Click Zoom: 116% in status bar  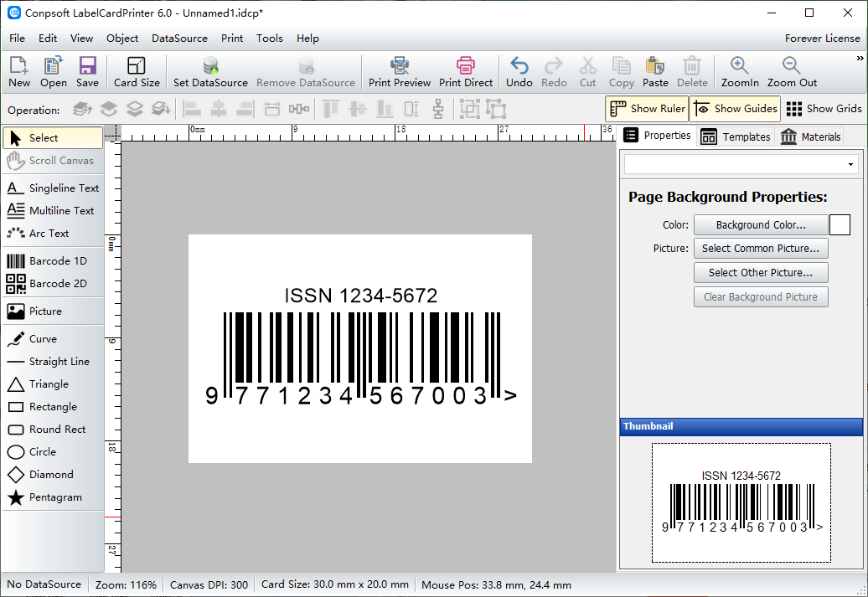[126, 584]
